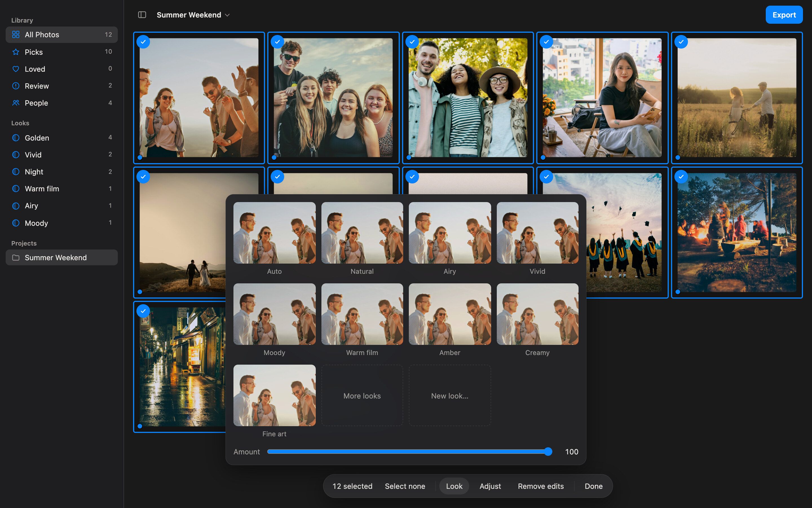The height and width of the screenshot is (508, 812).
Task: Open More looks
Action: [362, 395]
